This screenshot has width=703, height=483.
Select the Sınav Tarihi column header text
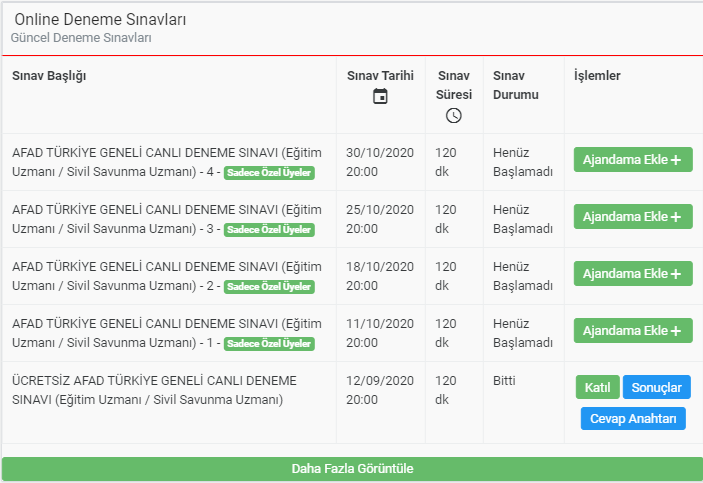[x=380, y=76]
